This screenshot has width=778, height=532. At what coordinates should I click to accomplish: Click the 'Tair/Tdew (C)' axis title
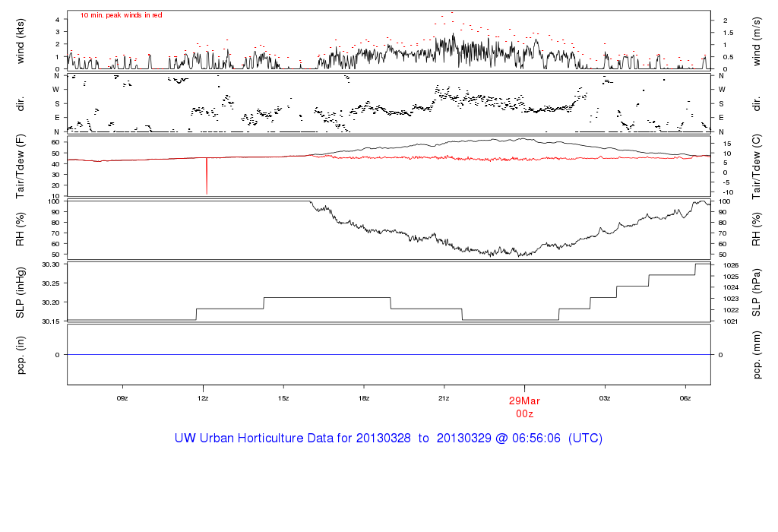756,166
